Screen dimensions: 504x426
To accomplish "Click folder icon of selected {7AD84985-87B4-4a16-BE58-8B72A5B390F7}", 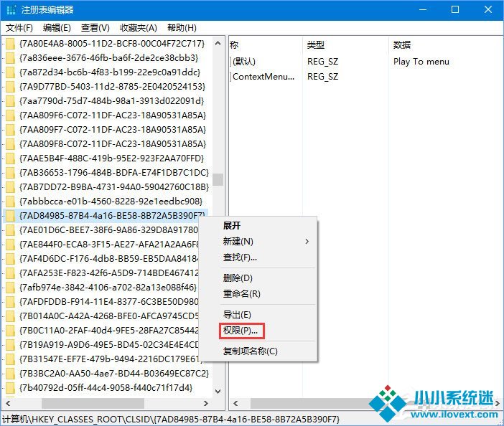I will (10, 216).
